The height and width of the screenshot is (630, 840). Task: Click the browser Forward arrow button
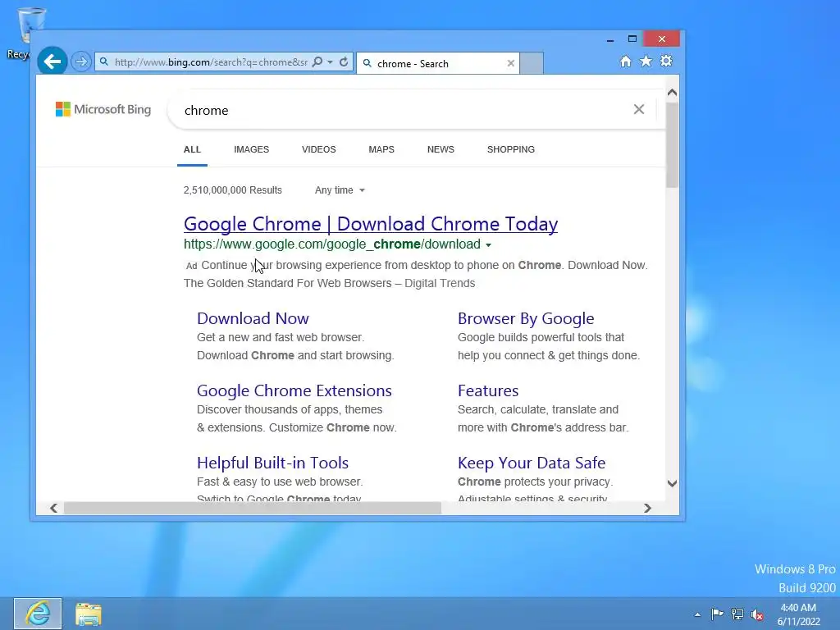[81, 62]
